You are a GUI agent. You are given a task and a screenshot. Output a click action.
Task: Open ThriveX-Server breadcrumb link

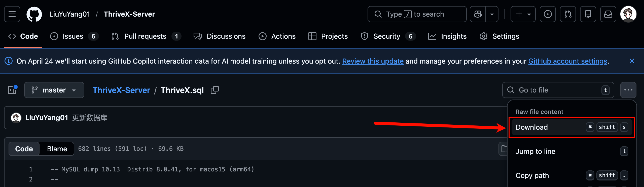point(121,90)
